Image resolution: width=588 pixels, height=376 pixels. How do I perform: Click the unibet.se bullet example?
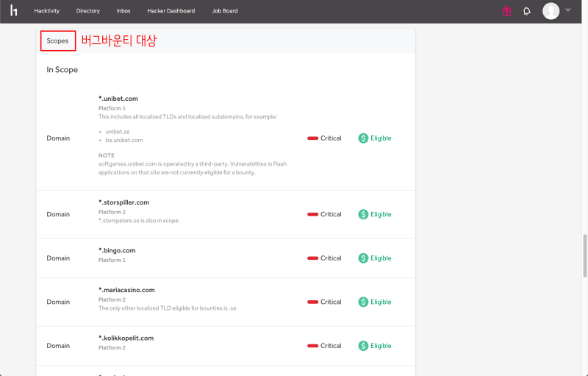(x=118, y=132)
